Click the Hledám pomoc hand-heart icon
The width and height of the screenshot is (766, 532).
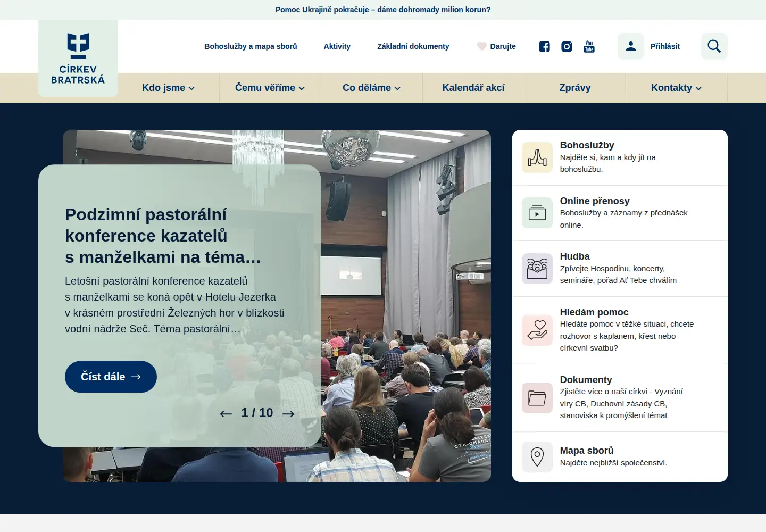coord(537,330)
